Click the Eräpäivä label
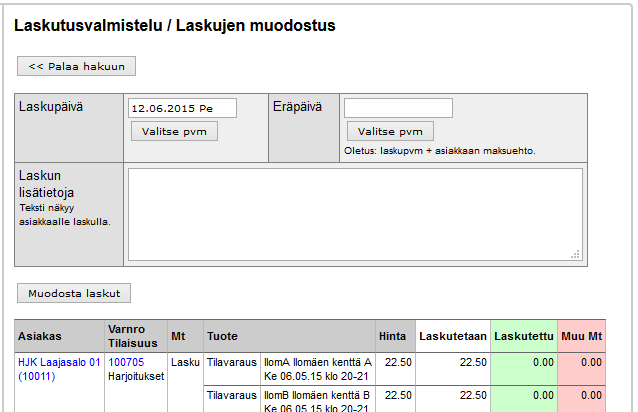The height and width of the screenshot is (412, 638). tap(297, 107)
